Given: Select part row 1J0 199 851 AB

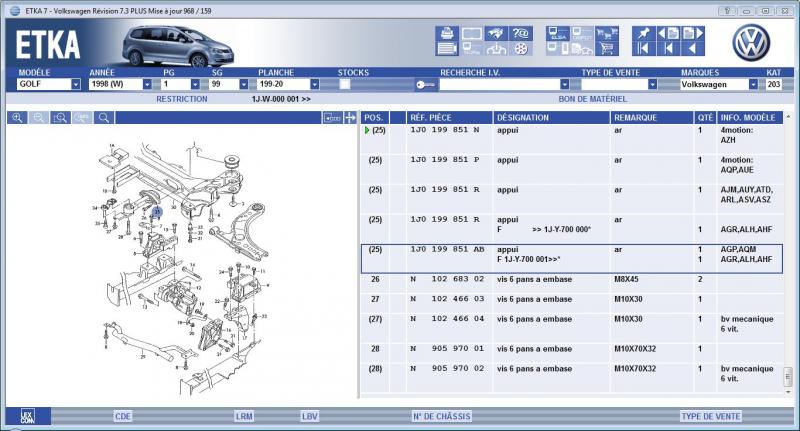Looking at the screenshot, I should point(571,259).
